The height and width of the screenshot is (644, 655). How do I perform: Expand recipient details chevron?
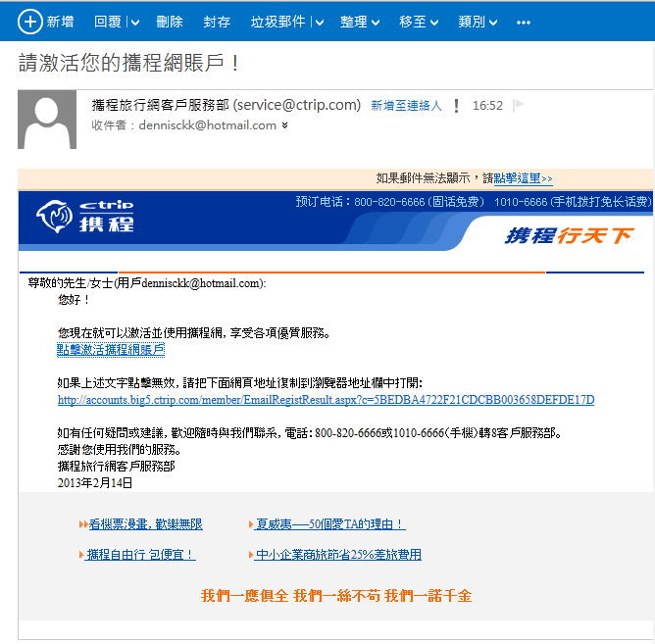point(285,125)
